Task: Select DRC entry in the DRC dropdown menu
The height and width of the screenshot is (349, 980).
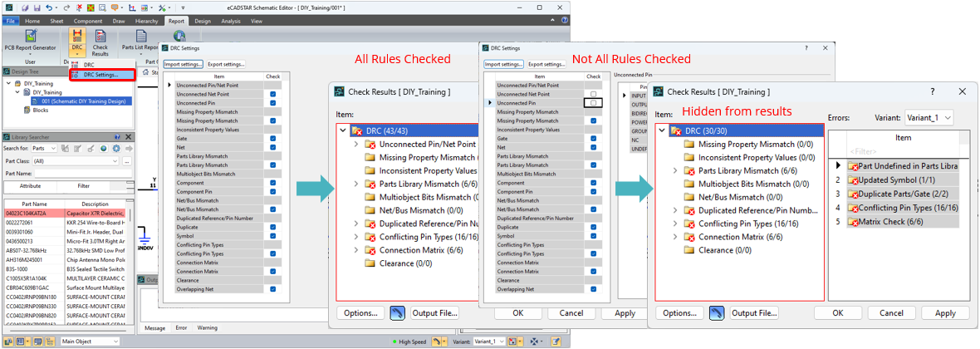Action: pos(90,65)
